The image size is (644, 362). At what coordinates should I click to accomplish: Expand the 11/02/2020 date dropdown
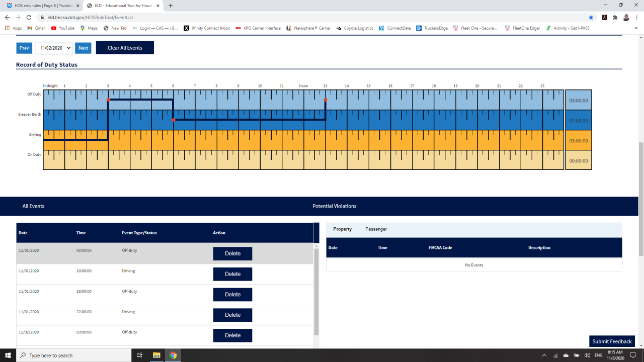pos(54,48)
